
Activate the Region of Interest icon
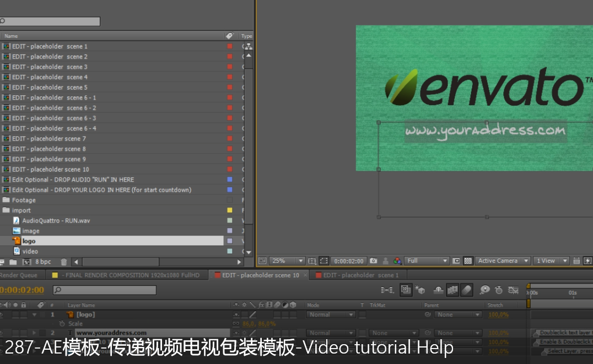click(456, 261)
